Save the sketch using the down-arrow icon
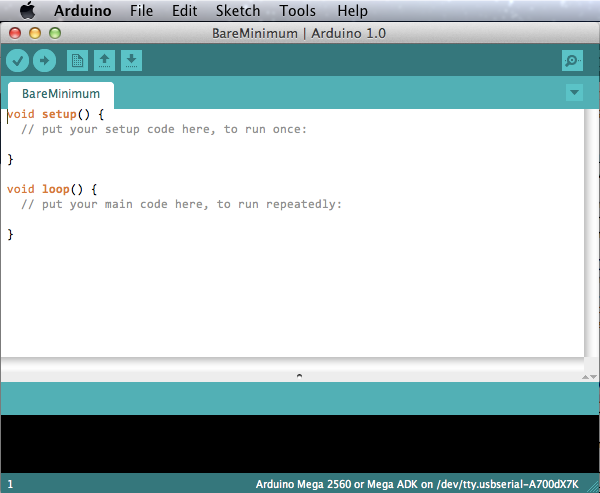Image resolution: width=600 pixels, height=493 pixels. coord(131,61)
